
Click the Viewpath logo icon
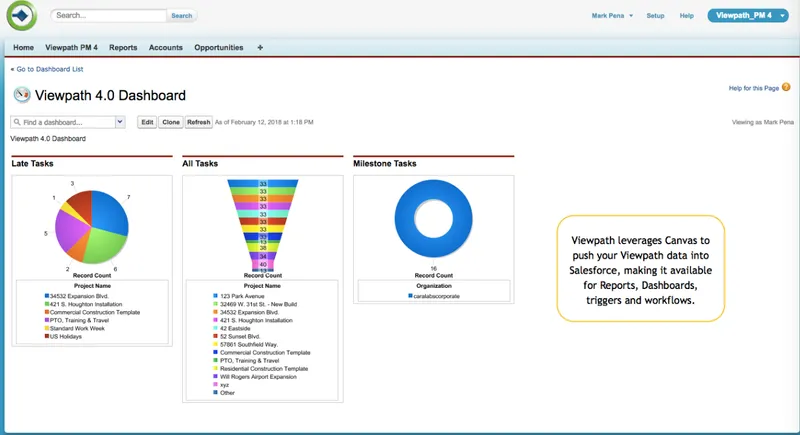tap(21, 15)
